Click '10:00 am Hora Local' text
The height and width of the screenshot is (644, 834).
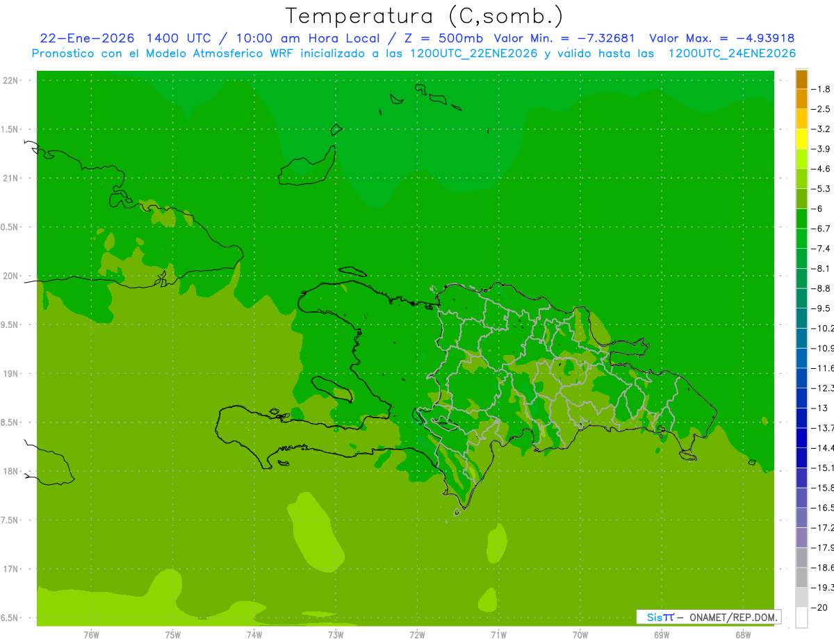tap(308, 38)
